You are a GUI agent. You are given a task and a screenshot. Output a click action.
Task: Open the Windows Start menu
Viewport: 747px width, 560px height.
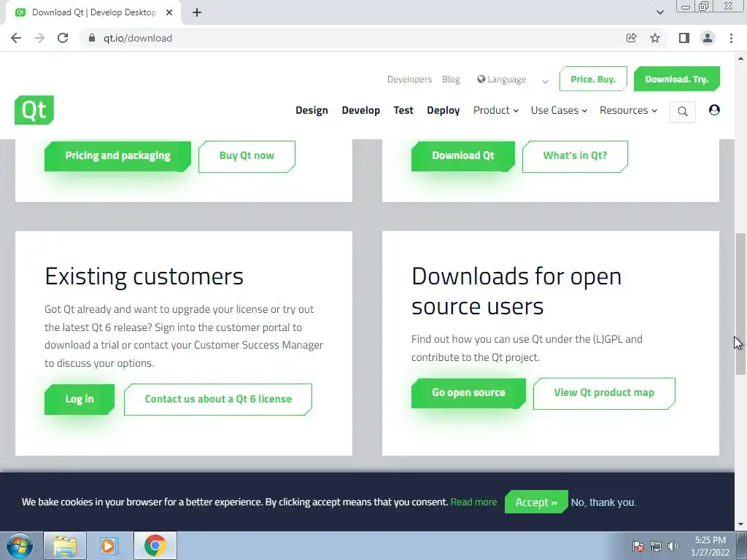[x=20, y=545]
